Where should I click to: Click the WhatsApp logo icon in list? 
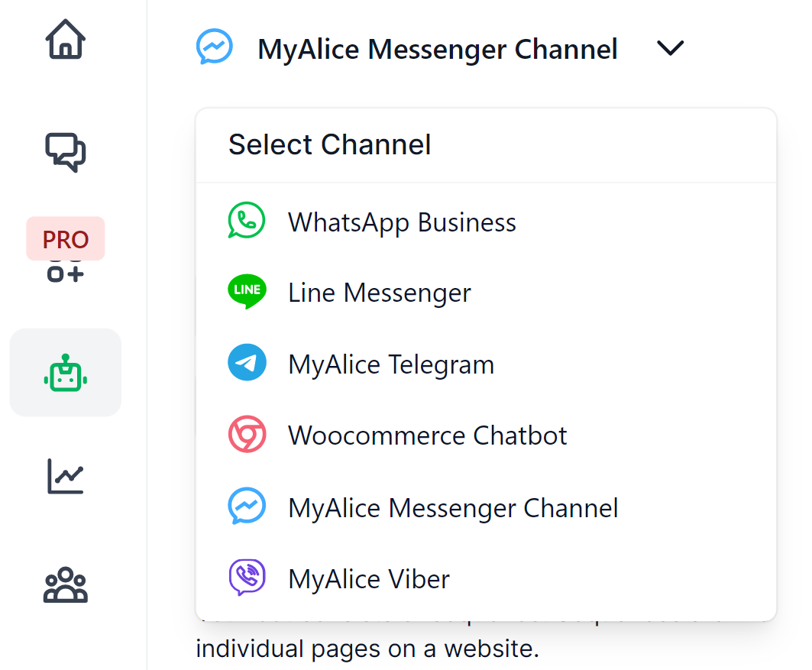[247, 222]
